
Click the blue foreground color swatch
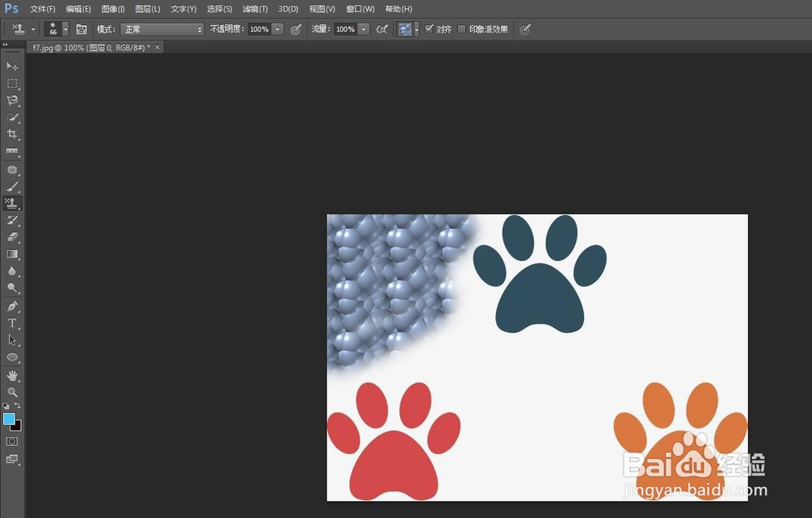9,419
